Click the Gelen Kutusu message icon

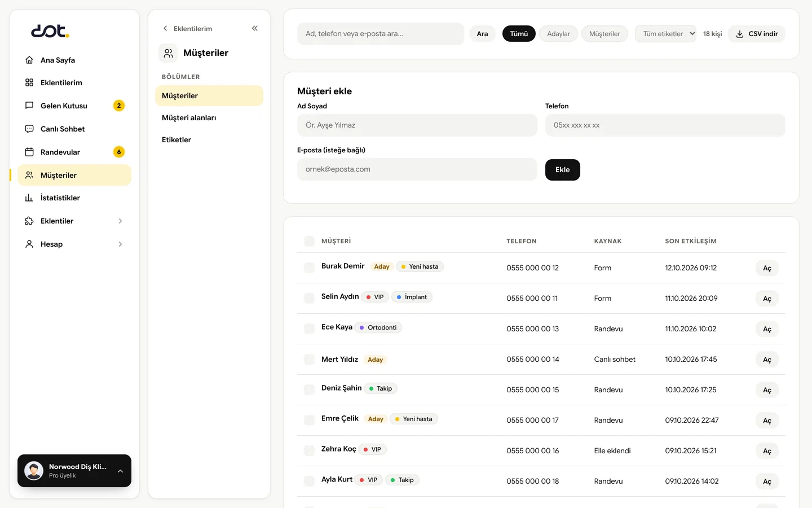[x=29, y=106]
